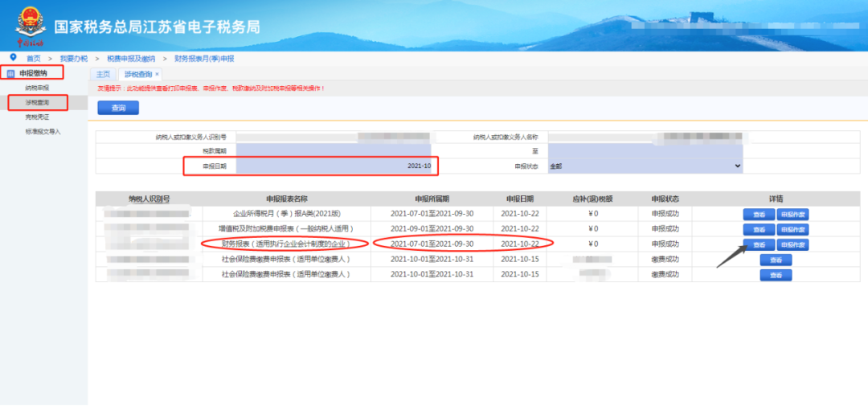Click the blue 查询 button
The height and width of the screenshot is (410, 868).
coord(118,108)
